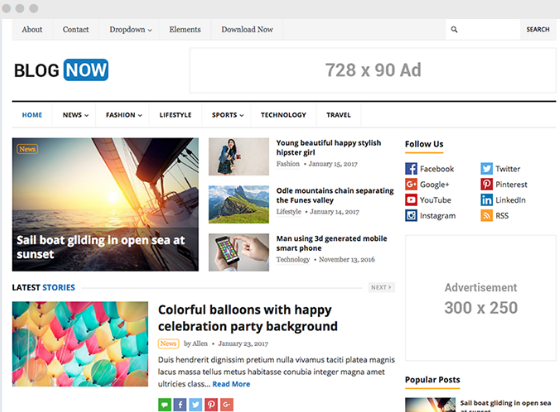Open the Twitter text link
The image size is (560, 412).
508,169
